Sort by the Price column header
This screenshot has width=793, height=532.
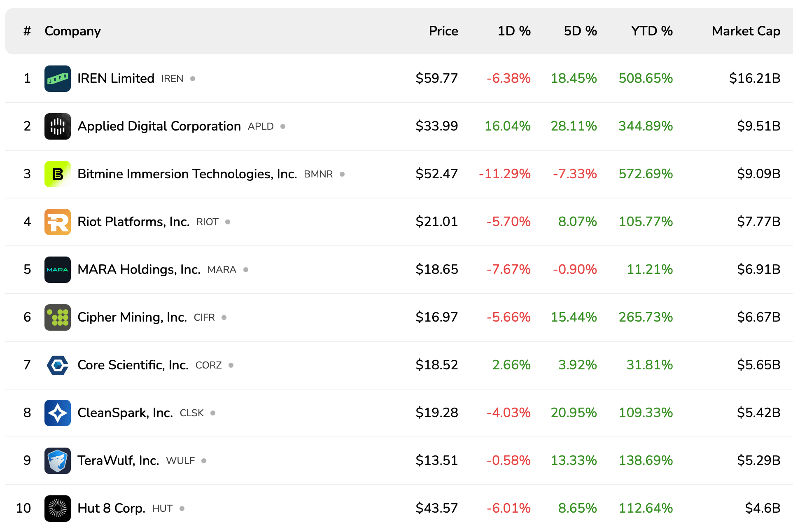click(x=443, y=31)
